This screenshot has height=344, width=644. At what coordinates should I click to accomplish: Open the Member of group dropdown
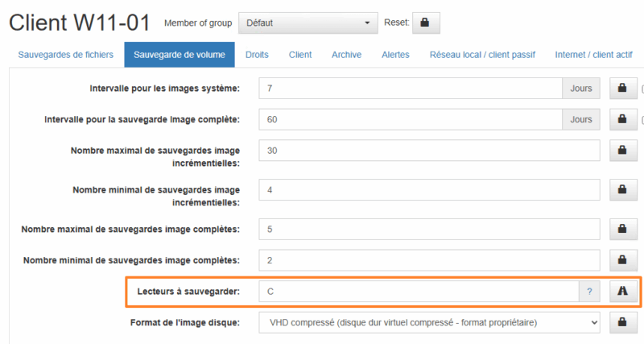308,23
